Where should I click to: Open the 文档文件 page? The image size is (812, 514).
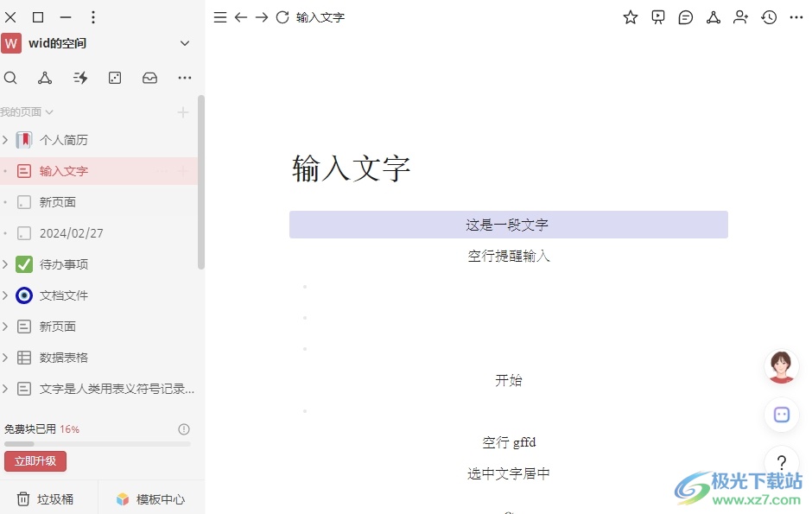64,295
